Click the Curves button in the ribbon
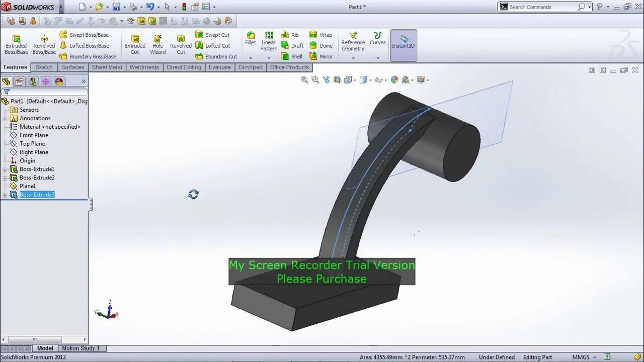644x362 pixels. (x=377, y=43)
